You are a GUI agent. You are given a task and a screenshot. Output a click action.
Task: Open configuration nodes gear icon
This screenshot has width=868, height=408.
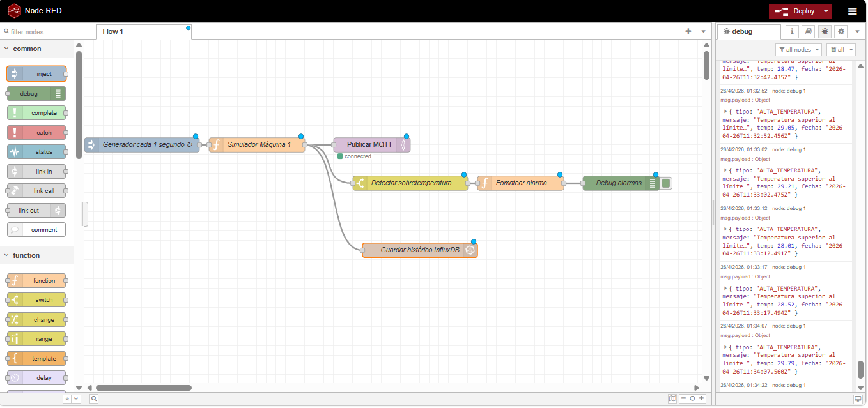pos(842,31)
